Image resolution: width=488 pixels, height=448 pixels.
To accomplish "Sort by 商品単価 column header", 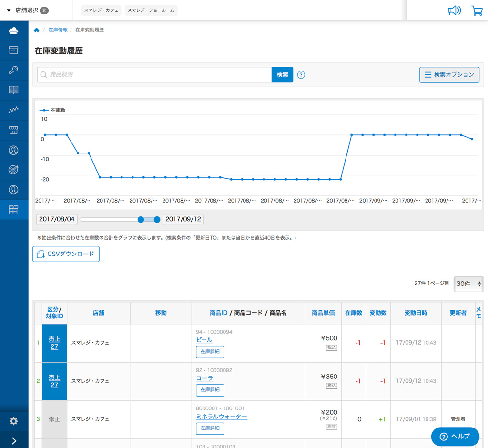I will pos(323,313).
